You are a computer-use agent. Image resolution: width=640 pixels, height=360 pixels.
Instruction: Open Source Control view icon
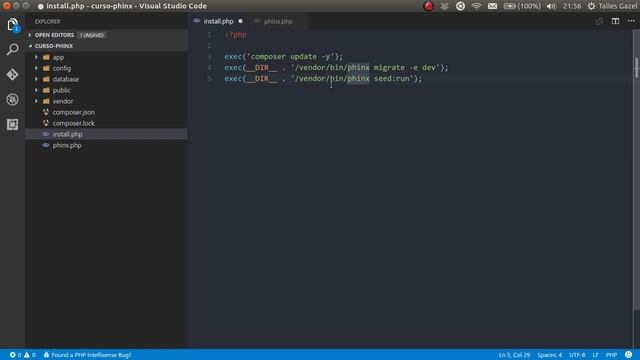pyautogui.click(x=12, y=74)
